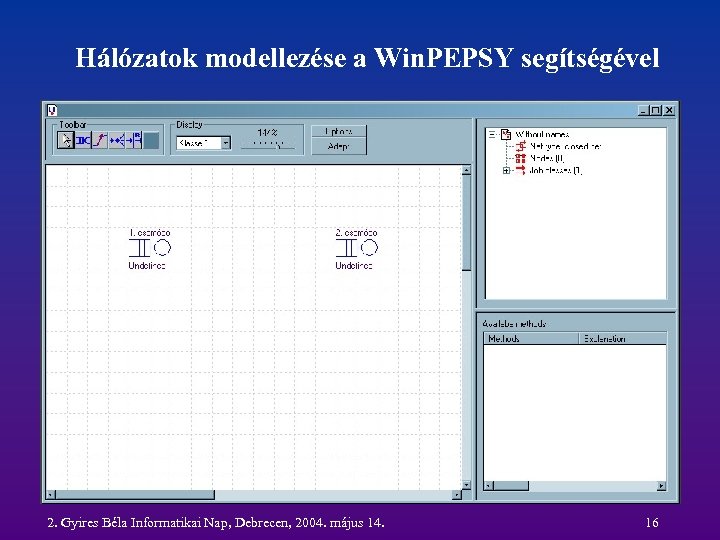This screenshot has height=540, width=720.
Task: Click methods list scrollbar right arrow
Action: 662,486
